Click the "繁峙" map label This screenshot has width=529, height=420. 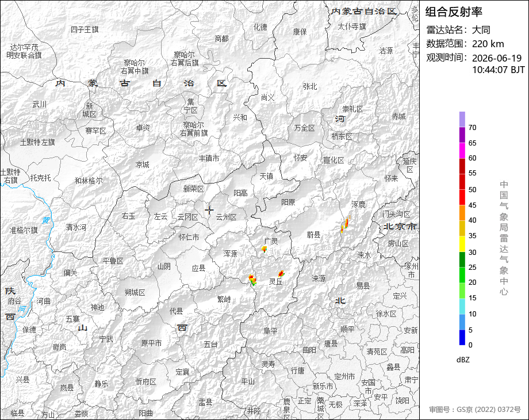click(224, 299)
